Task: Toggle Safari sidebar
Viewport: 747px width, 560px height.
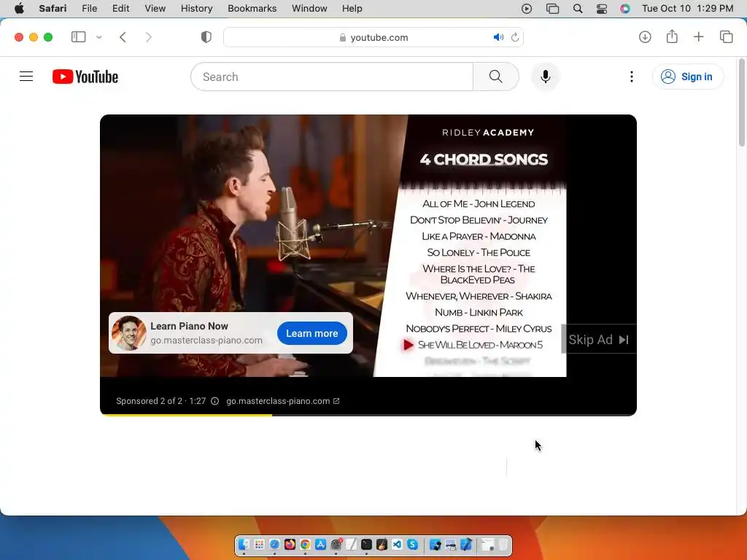Action: [x=78, y=37]
